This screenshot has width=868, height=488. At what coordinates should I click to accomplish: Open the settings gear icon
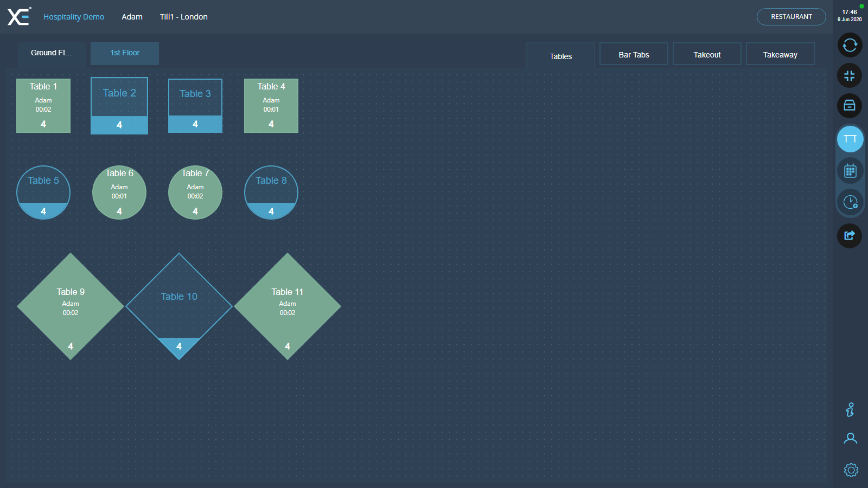click(851, 470)
